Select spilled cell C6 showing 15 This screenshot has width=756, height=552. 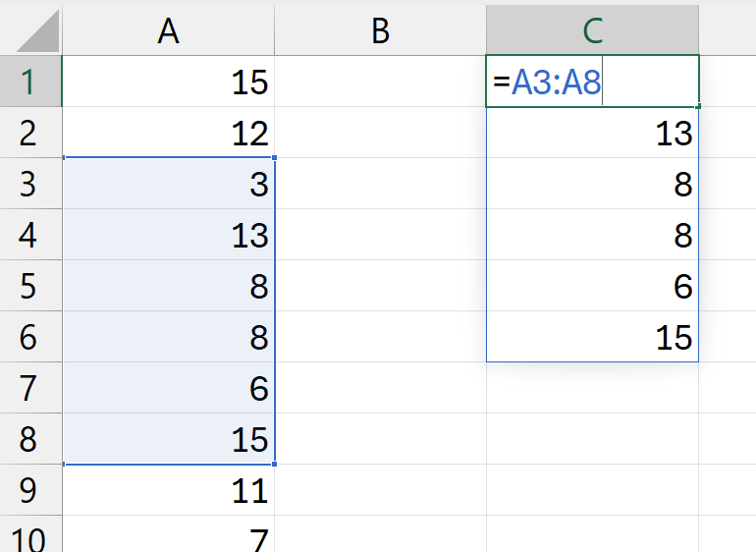(x=592, y=337)
